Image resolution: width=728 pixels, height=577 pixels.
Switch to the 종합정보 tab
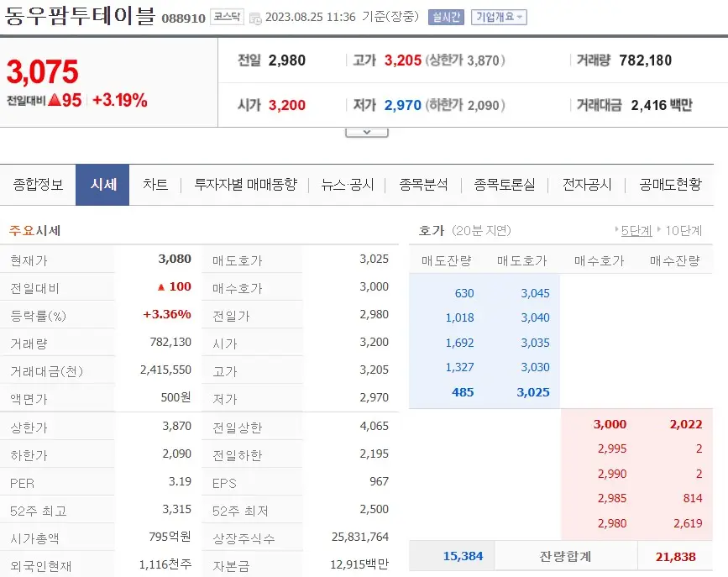(38, 186)
